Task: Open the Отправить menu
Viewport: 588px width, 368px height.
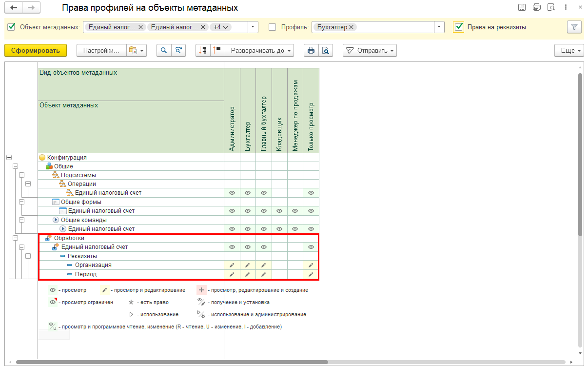Action: pos(369,50)
